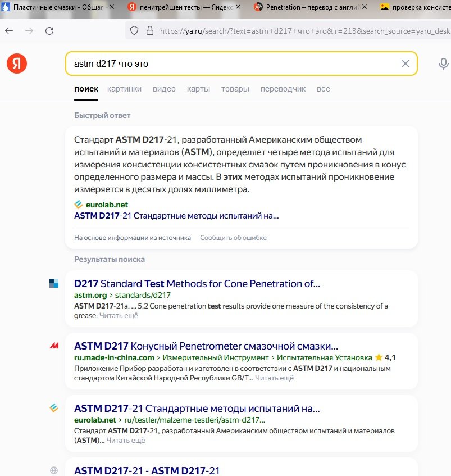The height and width of the screenshot is (476, 451).
Task: Open the товары search tab
Action: [x=235, y=89]
